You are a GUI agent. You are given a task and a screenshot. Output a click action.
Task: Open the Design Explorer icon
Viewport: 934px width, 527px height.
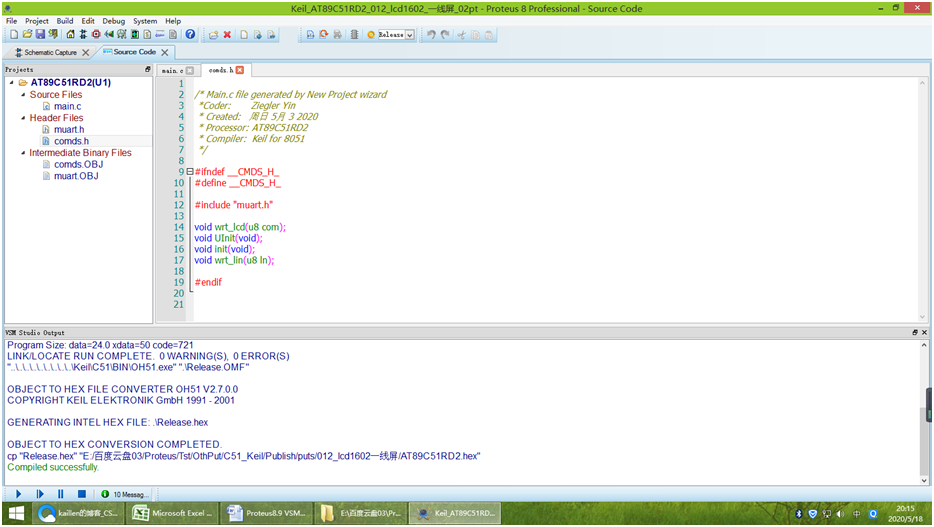pos(135,35)
